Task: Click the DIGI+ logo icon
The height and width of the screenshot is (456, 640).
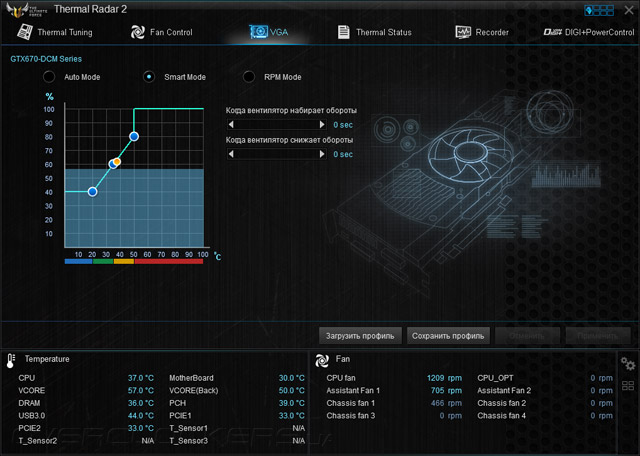Action: click(x=553, y=32)
